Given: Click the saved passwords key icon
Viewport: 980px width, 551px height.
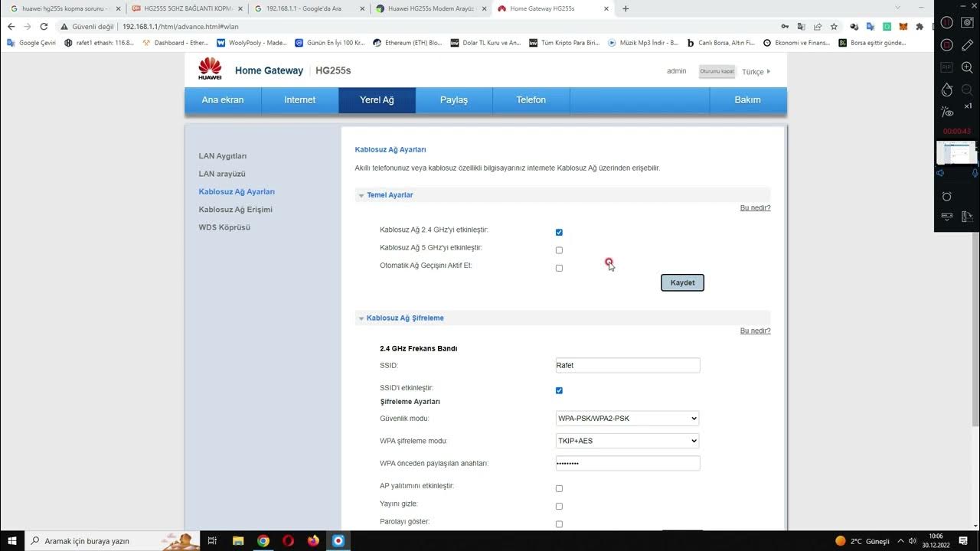Looking at the screenshot, I should tap(786, 26).
